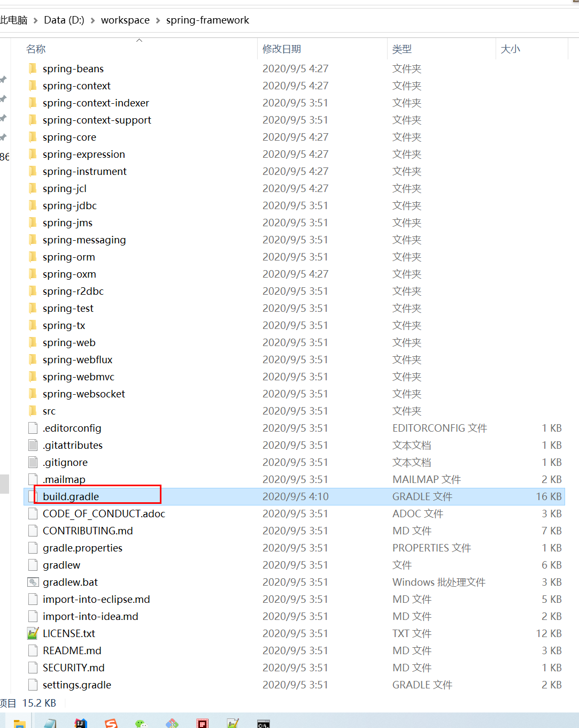Click the EDITORCONFIG 文件 type cell
This screenshot has width=579, height=728.
pos(439,428)
